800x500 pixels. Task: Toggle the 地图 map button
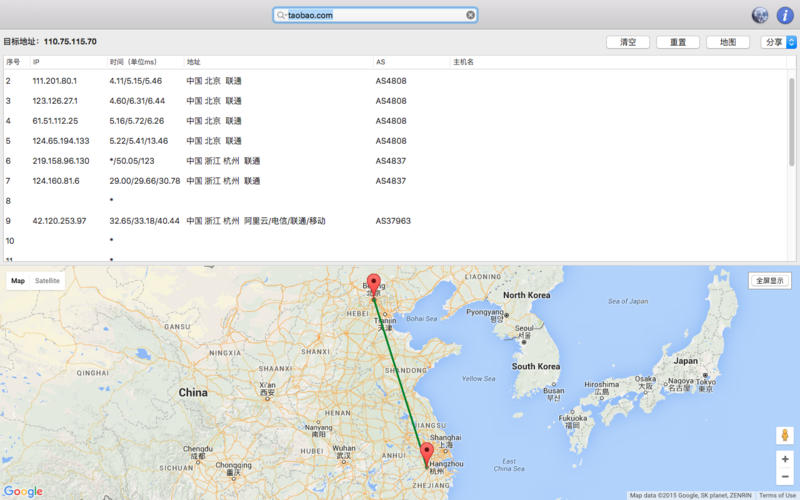(727, 42)
